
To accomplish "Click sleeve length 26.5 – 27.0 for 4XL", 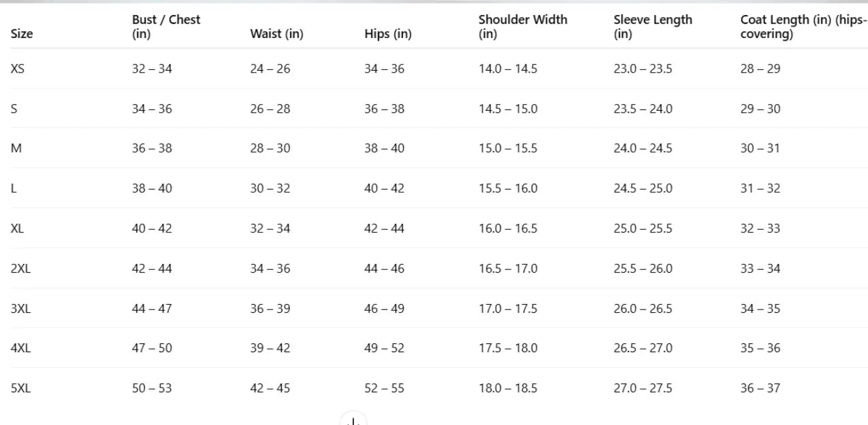I will pos(643,348).
